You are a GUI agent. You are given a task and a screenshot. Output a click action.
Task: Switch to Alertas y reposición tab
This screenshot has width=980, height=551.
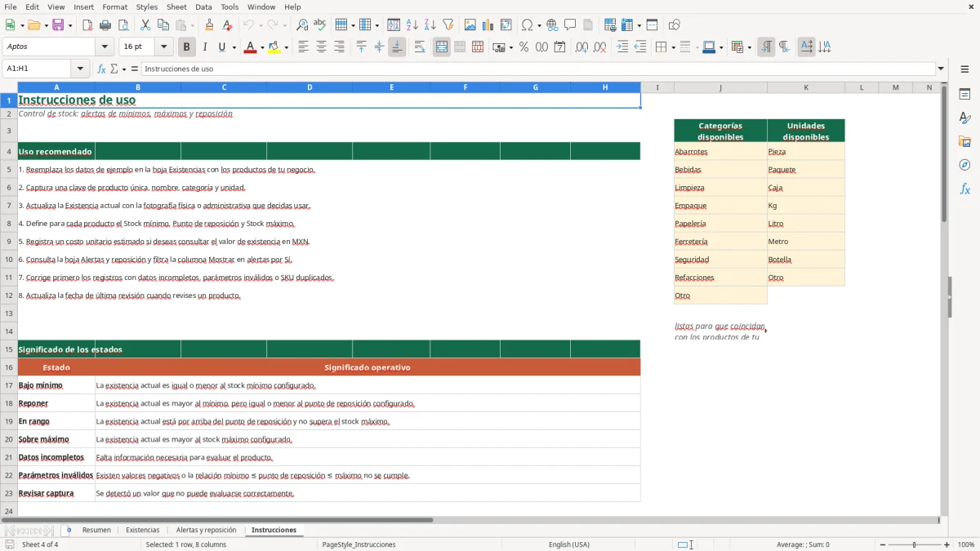[x=206, y=530]
